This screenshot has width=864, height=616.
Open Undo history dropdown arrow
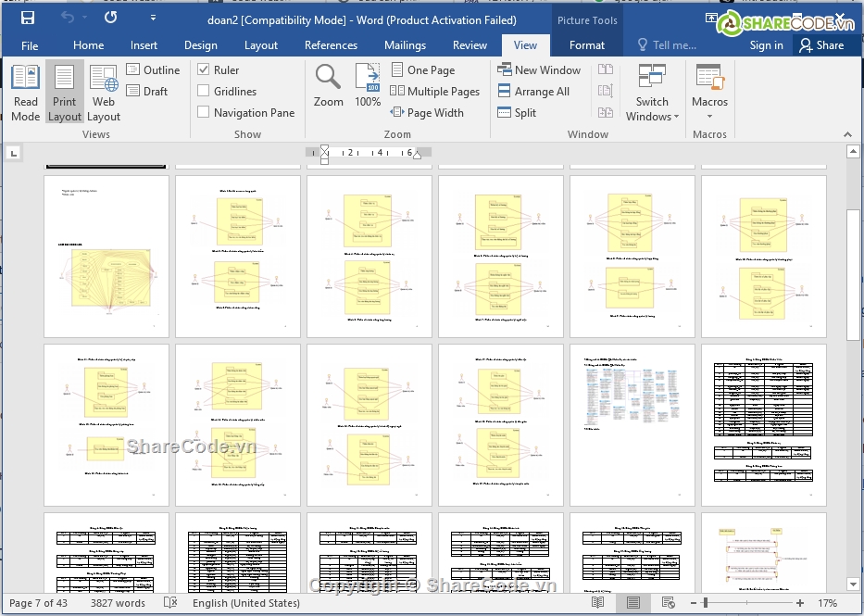point(85,19)
